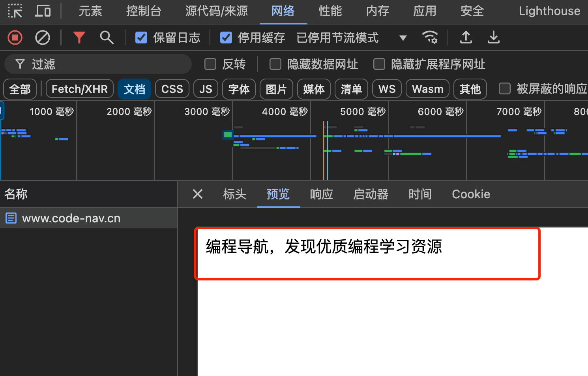Close the request details pane
This screenshot has width=588, height=376.
click(x=198, y=194)
